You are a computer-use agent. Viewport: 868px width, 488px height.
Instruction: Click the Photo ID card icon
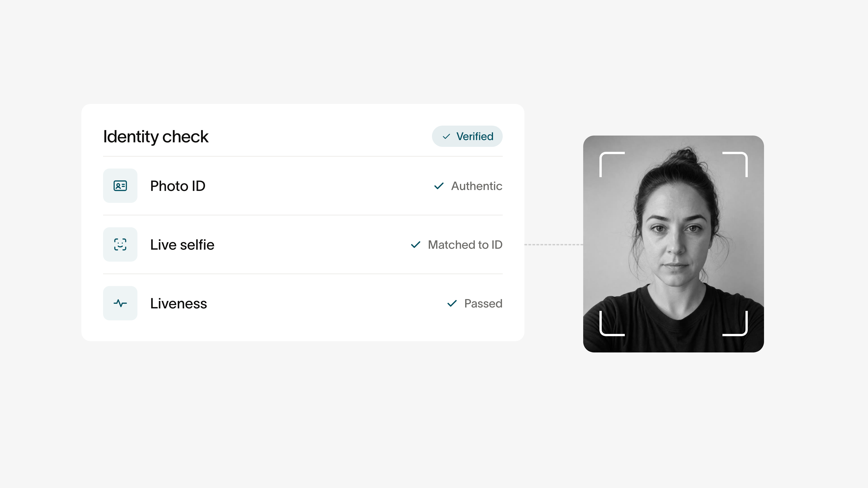pos(120,185)
